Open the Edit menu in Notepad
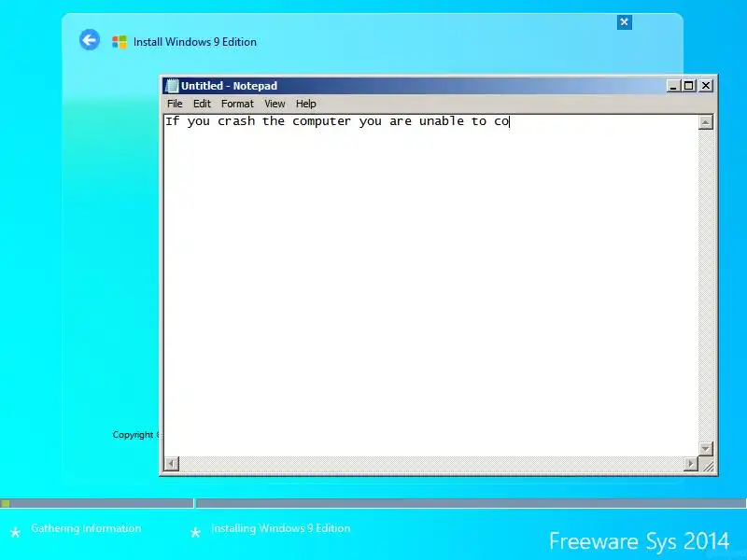The image size is (747, 560). tap(202, 104)
